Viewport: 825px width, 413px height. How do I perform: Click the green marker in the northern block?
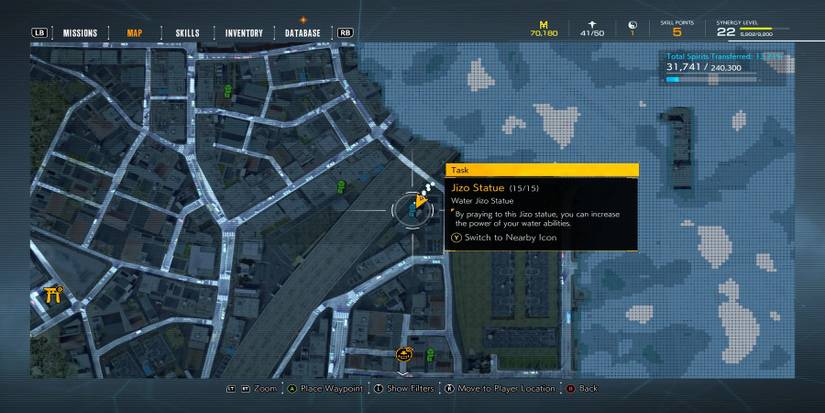228,90
